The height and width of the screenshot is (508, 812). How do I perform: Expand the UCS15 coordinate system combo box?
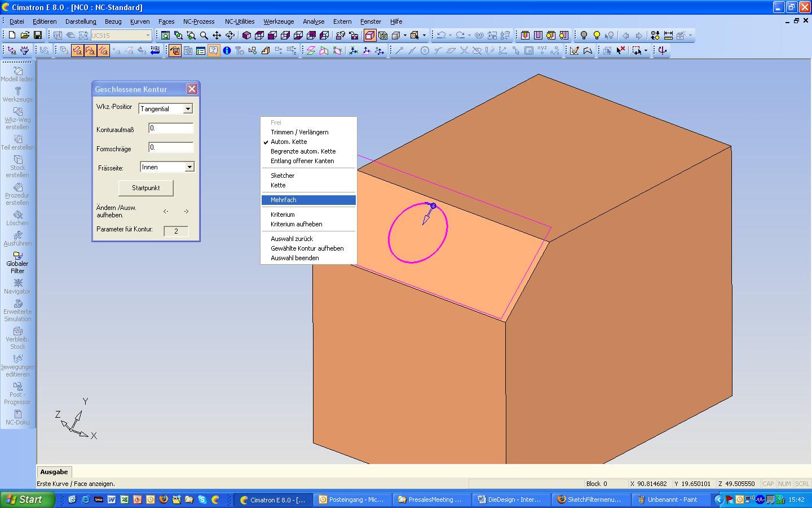click(148, 35)
